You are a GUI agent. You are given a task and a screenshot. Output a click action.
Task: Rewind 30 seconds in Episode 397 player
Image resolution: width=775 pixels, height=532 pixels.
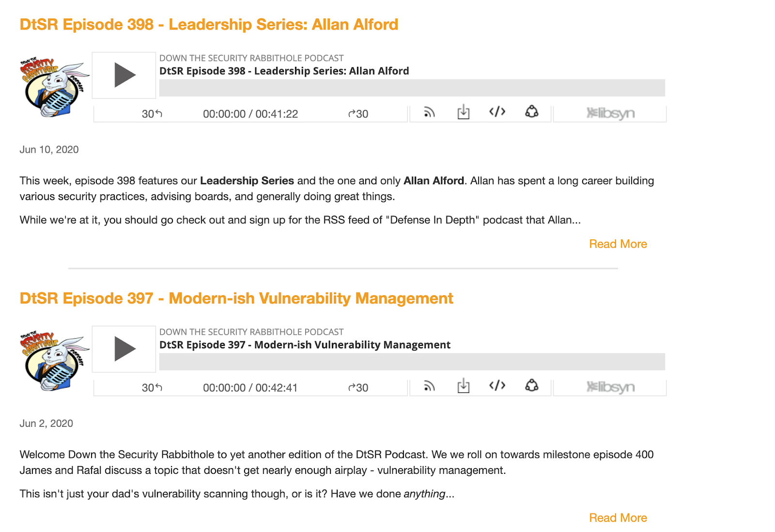point(152,388)
